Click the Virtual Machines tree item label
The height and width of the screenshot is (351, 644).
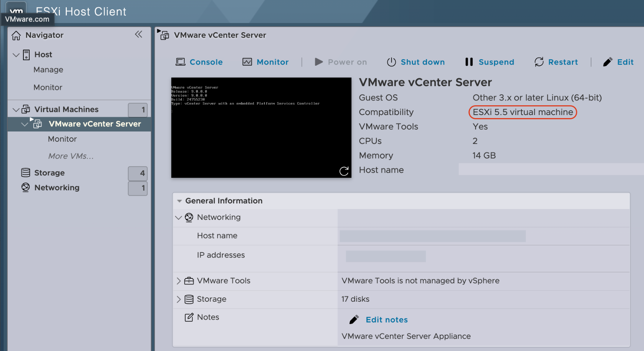66,110
